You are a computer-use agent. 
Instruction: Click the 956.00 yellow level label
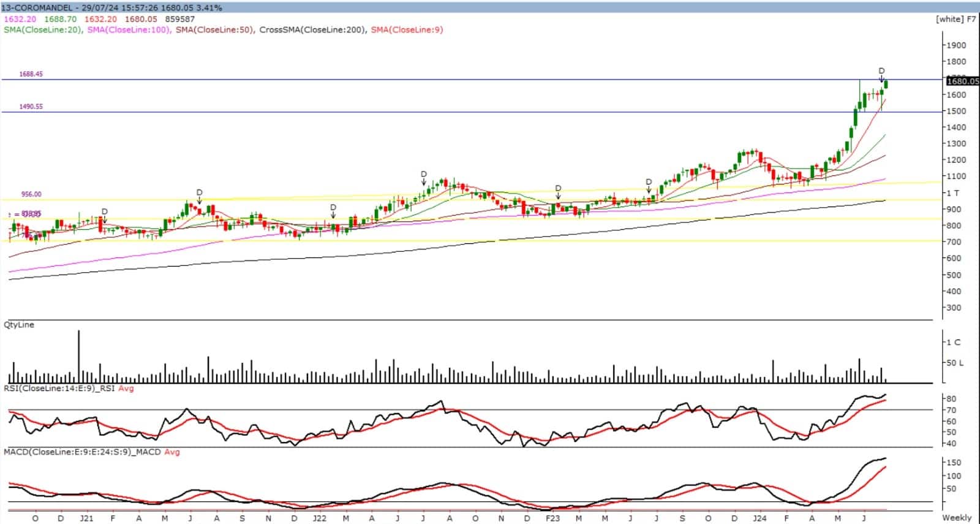click(31, 194)
